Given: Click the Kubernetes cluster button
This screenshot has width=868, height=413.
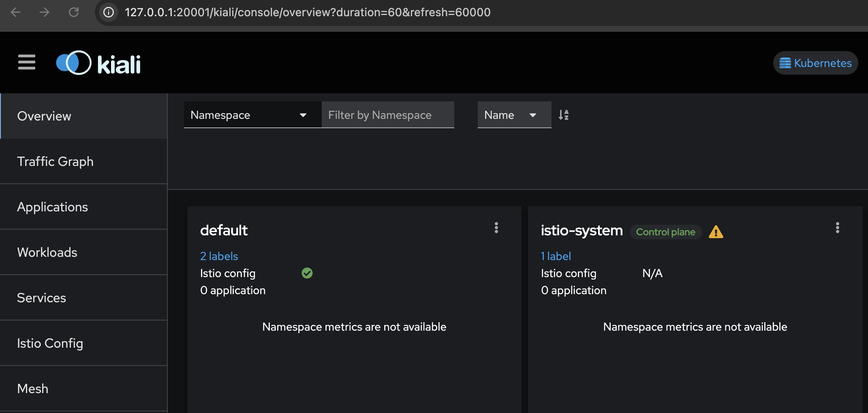Looking at the screenshot, I should coord(815,63).
